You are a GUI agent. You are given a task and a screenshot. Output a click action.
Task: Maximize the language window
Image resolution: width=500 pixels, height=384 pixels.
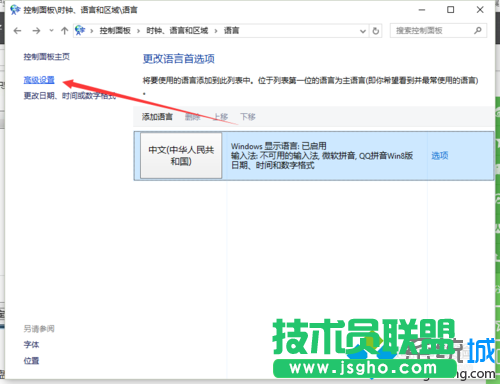pyautogui.click(x=451, y=10)
